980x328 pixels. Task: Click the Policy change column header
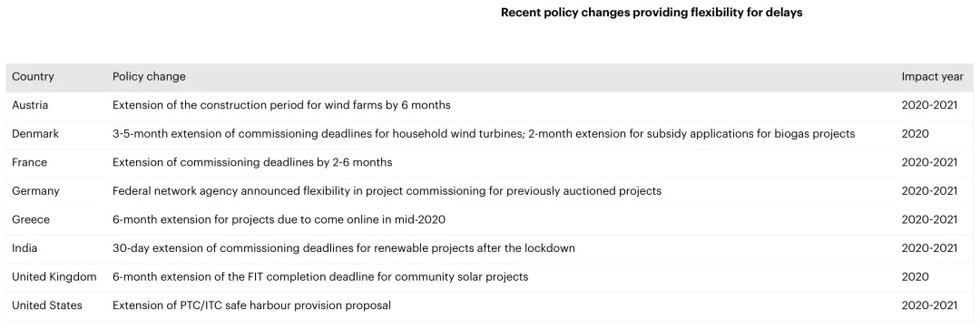click(149, 77)
